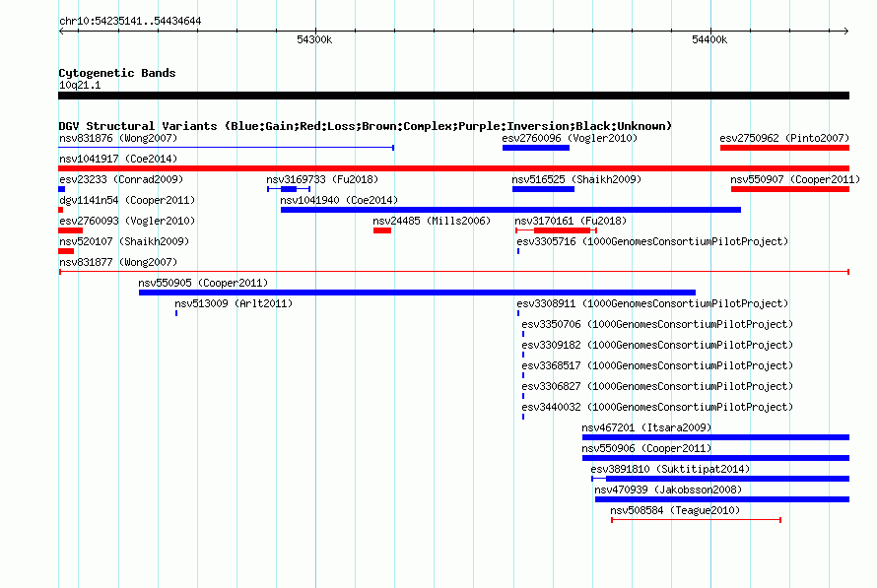Click the nsv24485 (Mills2006) label
The image size is (877, 588).
pyautogui.click(x=432, y=221)
